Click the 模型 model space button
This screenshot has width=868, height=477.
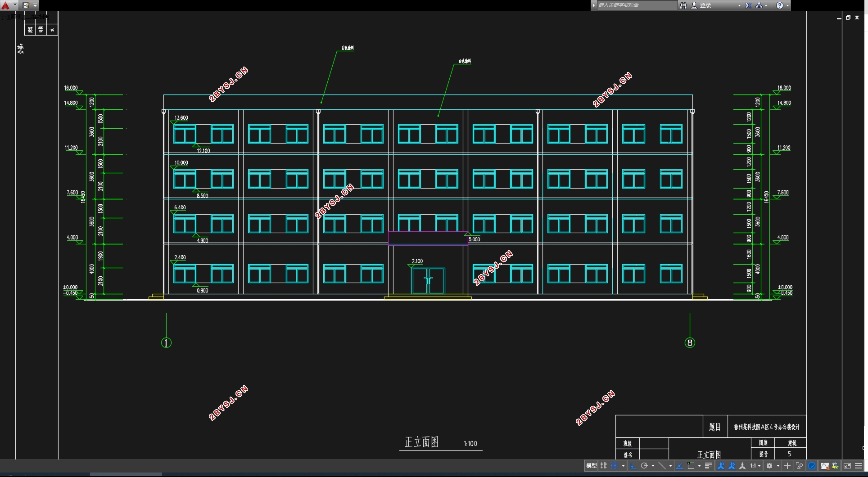(x=592, y=466)
